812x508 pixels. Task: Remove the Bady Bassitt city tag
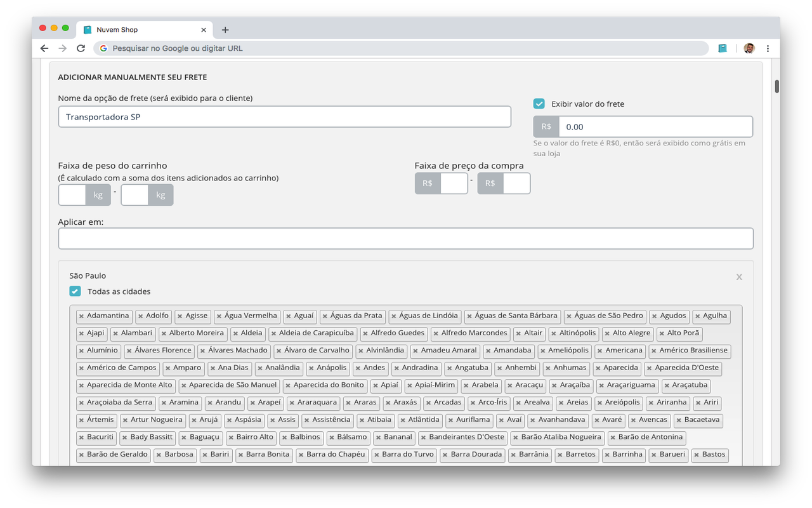click(126, 437)
